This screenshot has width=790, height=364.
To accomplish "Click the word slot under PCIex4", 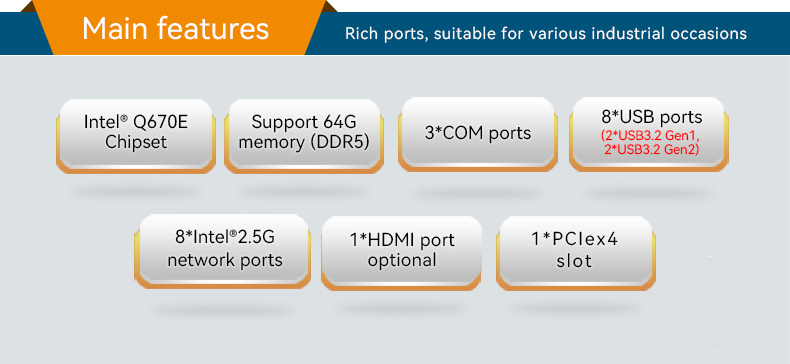I will click(574, 261).
